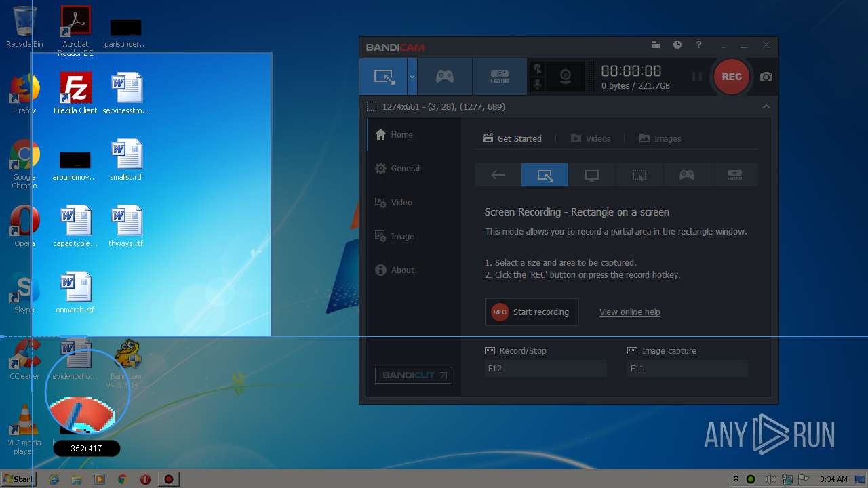The image size is (868, 488).
Task: Open Internet Explorer from taskbar
Action: point(54,479)
